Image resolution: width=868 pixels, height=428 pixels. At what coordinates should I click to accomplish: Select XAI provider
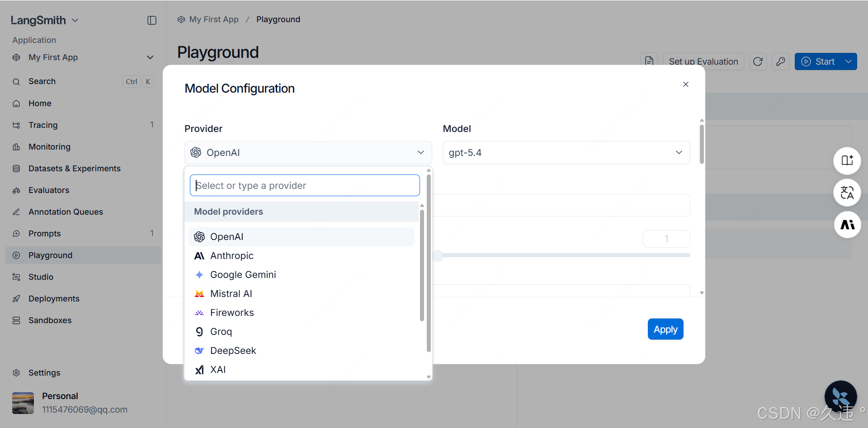click(302, 370)
